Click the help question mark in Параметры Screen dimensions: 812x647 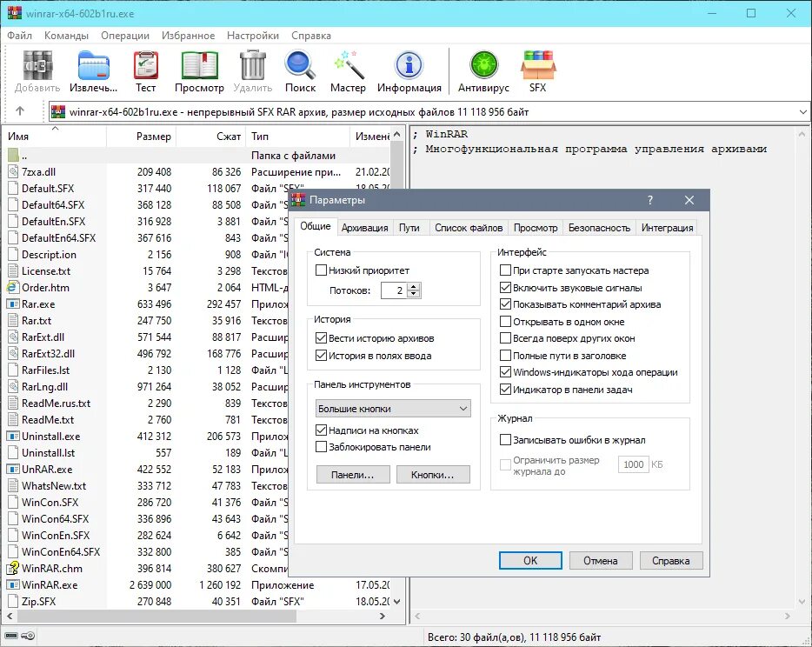(x=650, y=200)
